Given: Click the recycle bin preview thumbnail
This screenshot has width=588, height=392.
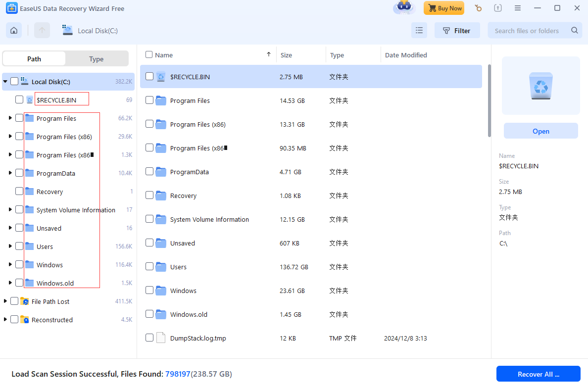Looking at the screenshot, I should coord(541,86).
